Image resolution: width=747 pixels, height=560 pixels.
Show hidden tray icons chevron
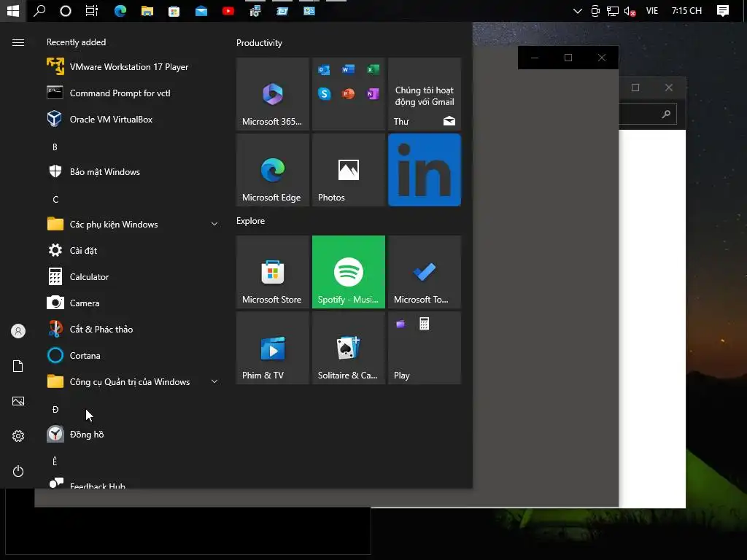click(x=578, y=10)
